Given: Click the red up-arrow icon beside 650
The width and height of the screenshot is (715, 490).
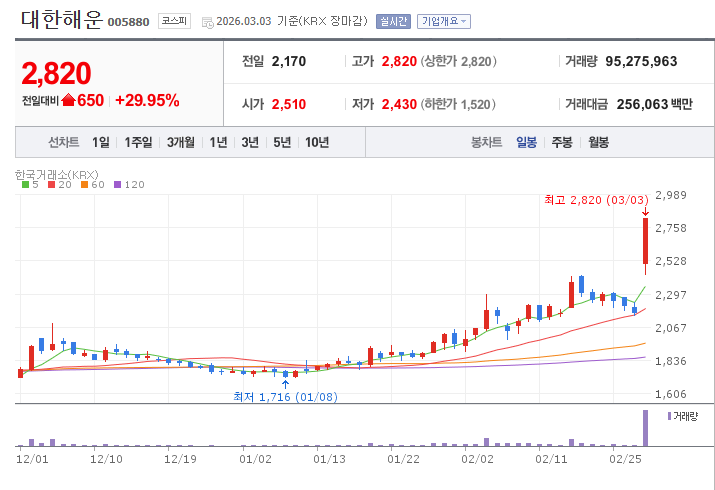Looking at the screenshot, I should (68, 100).
